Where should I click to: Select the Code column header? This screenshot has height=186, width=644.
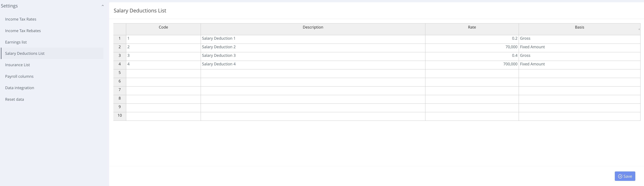click(163, 27)
